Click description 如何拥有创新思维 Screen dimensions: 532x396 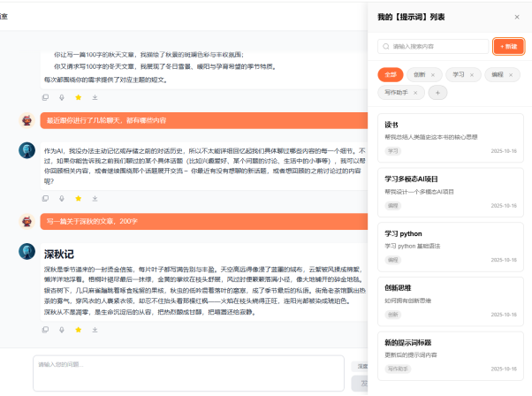(407, 301)
